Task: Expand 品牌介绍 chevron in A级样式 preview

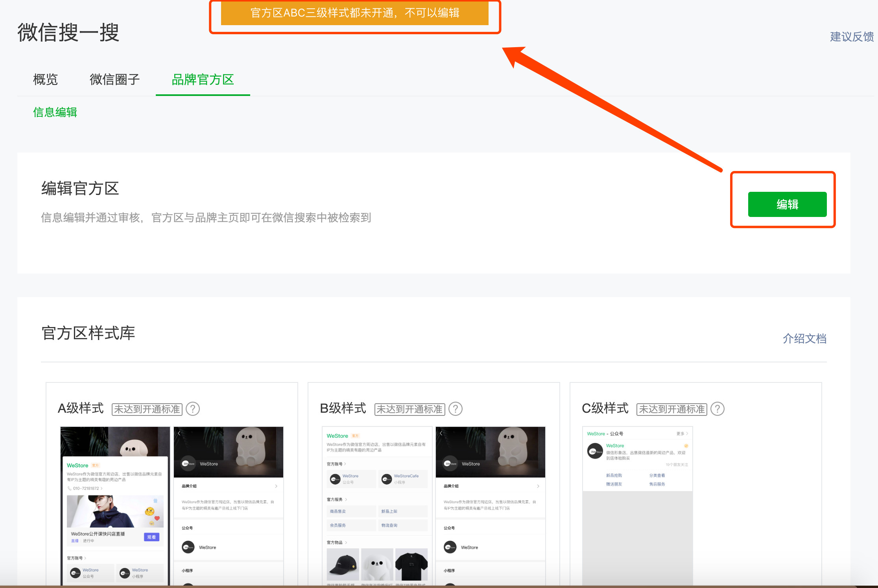Action: tap(276, 486)
